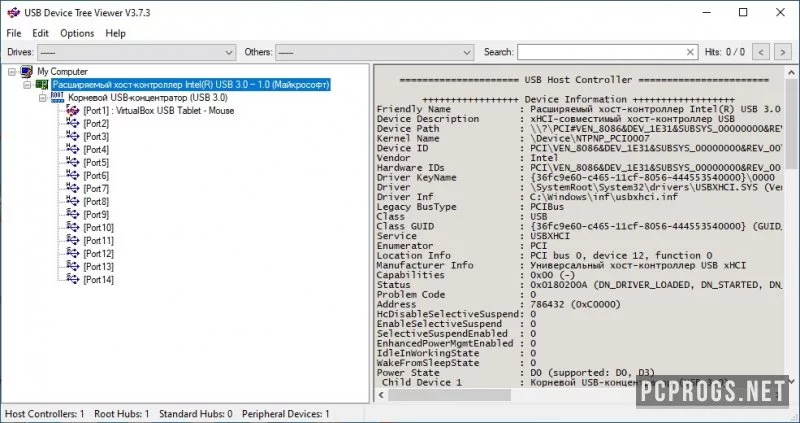The height and width of the screenshot is (423, 800).
Task: Click the up arrow of details scrollbar
Action: (792, 72)
